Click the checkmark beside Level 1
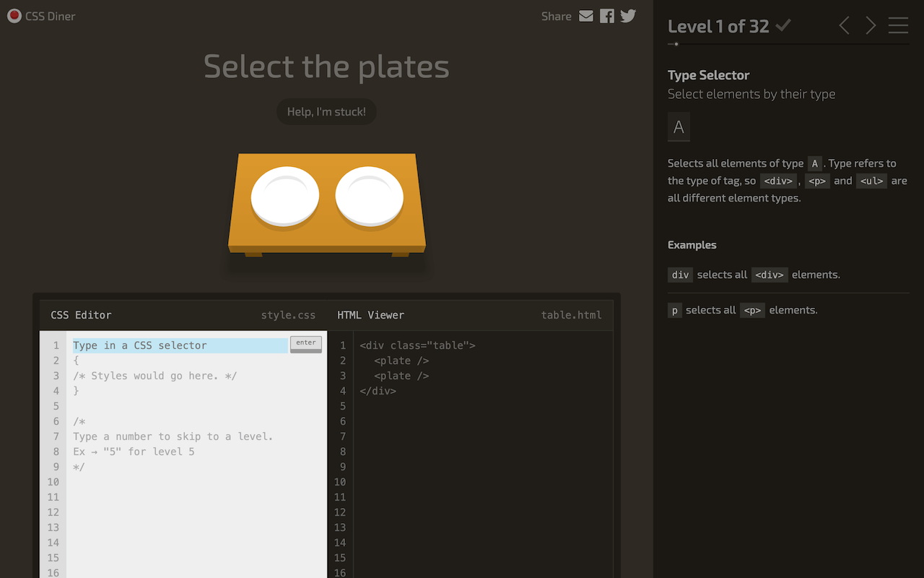924x578 pixels. tap(783, 25)
